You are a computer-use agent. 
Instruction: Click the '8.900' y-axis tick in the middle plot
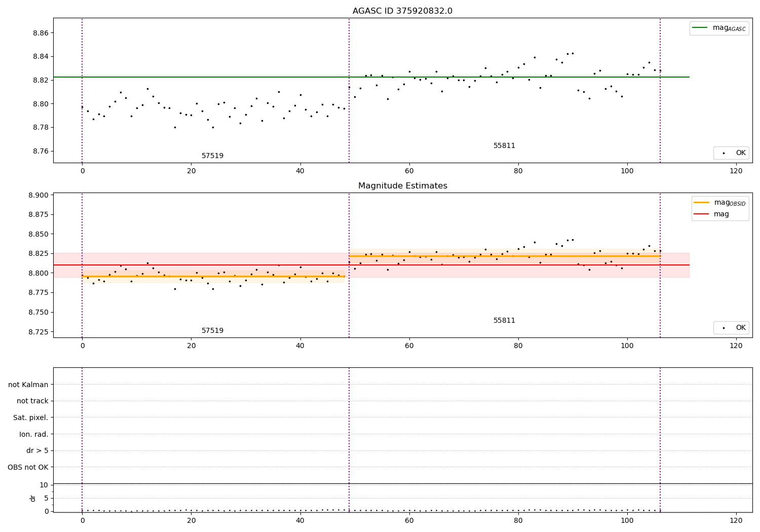coord(39,196)
